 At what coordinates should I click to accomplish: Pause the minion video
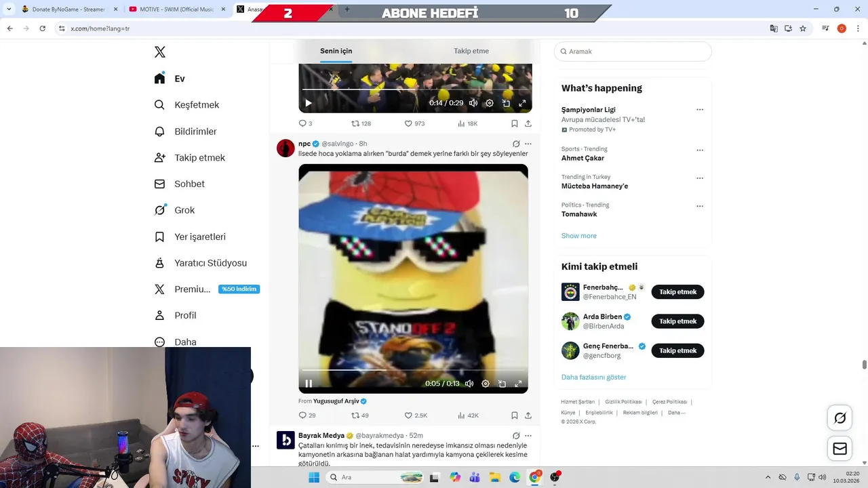click(309, 384)
